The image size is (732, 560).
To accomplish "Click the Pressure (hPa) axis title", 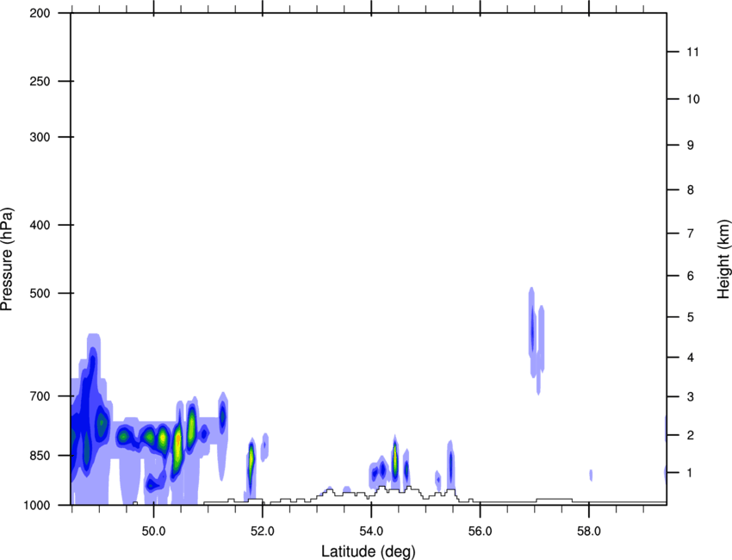I will (7, 259).
